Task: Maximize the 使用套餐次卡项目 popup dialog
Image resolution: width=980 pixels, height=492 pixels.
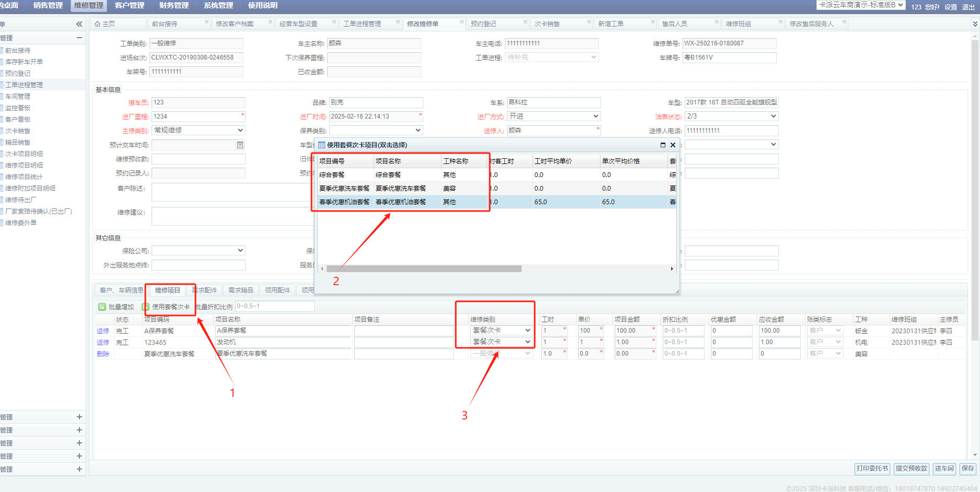Action: pyautogui.click(x=663, y=145)
